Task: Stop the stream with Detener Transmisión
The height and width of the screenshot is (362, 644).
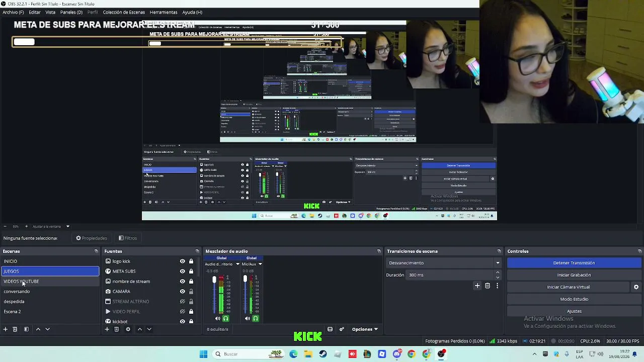Action: pos(574,263)
